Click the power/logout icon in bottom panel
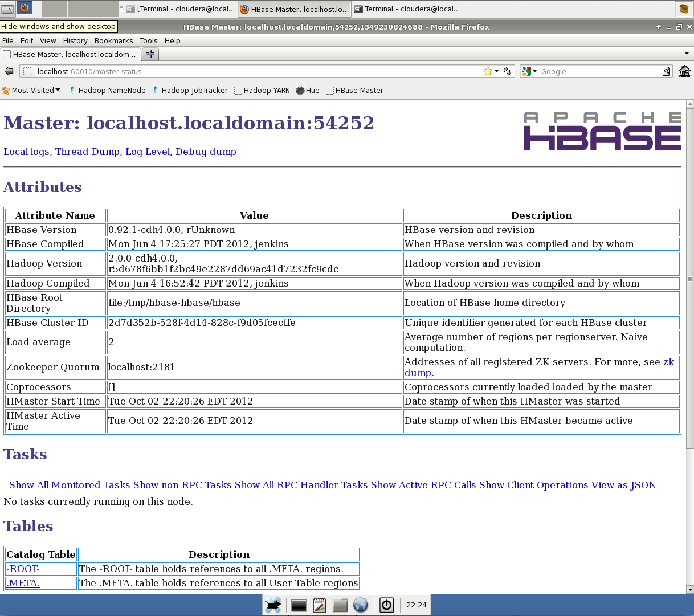Image resolution: width=694 pixels, height=616 pixels. pos(386,605)
